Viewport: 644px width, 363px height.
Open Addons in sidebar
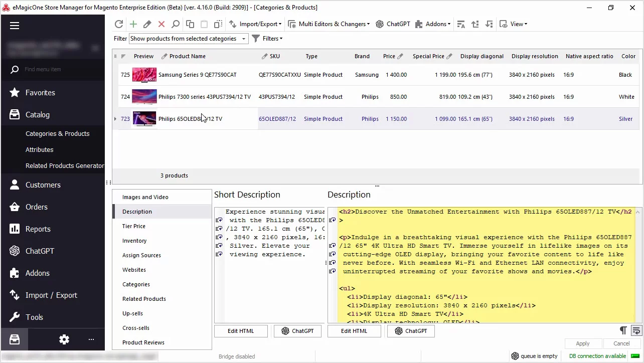pyautogui.click(x=53, y=273)
